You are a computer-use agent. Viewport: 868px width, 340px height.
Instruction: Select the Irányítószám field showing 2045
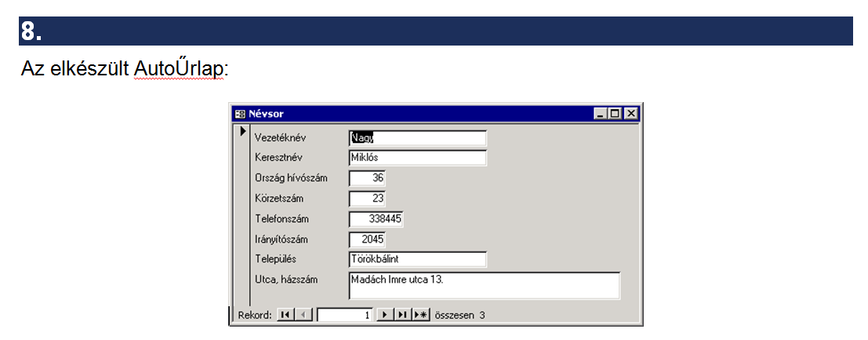coord(367,239)
